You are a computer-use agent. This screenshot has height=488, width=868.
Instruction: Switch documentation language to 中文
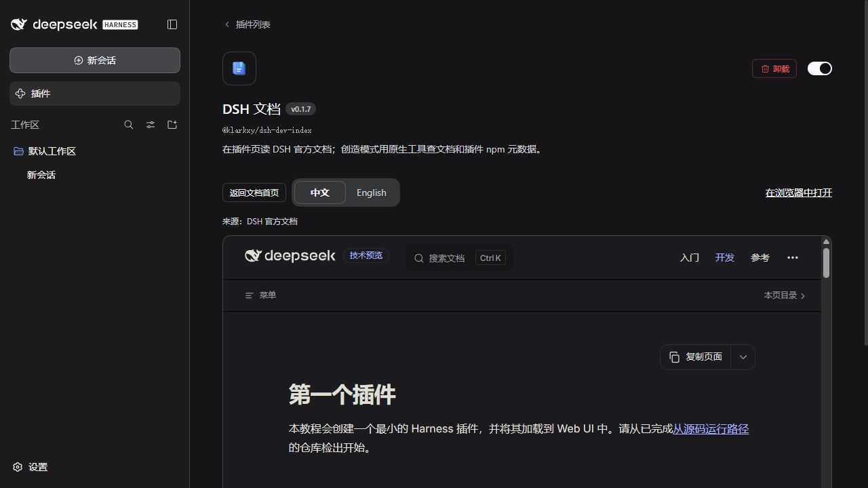[x=320, y=192]
